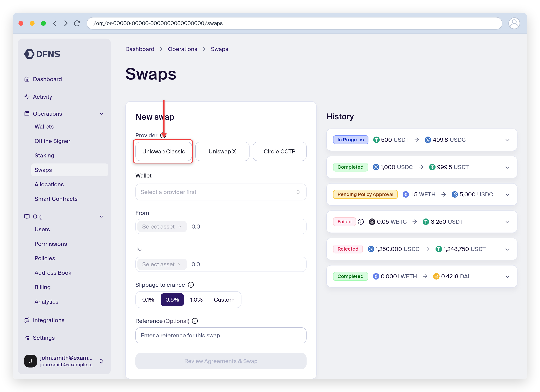Screen dimensions: 540x392
Task: Expand the In Progress 500 USDT swap
Action: (x=507, y=140)
